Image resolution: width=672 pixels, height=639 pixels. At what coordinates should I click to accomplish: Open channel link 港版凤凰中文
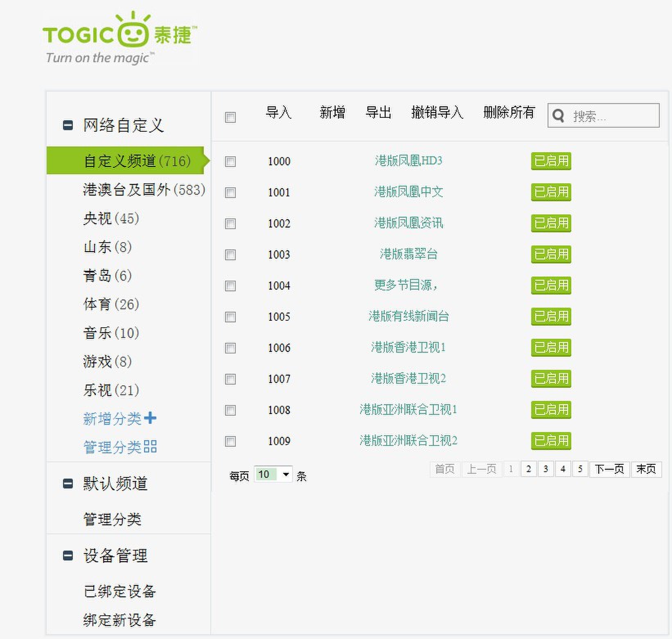408,191
